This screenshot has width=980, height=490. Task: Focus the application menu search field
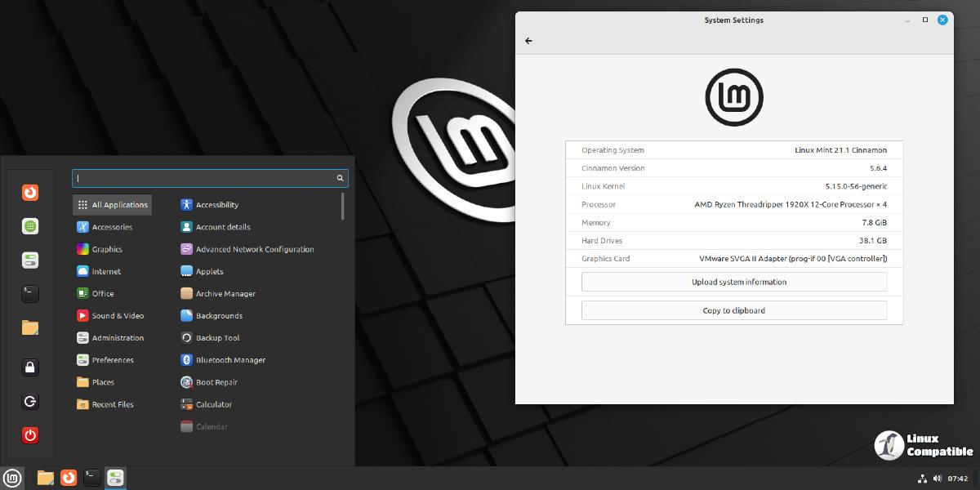coord(210,178)
